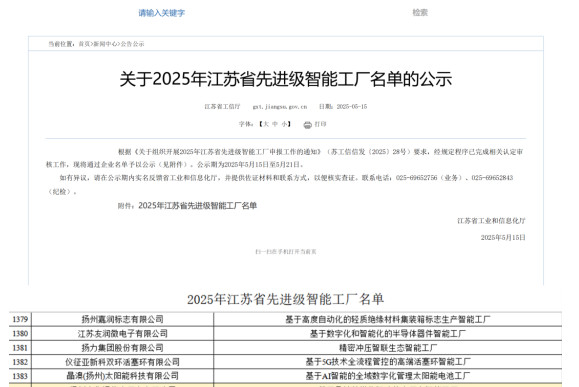The height and width of the screenshot is (387, 579).
Task: Click signature 江苏省工业和信息化厅
Action: point(491,221)
